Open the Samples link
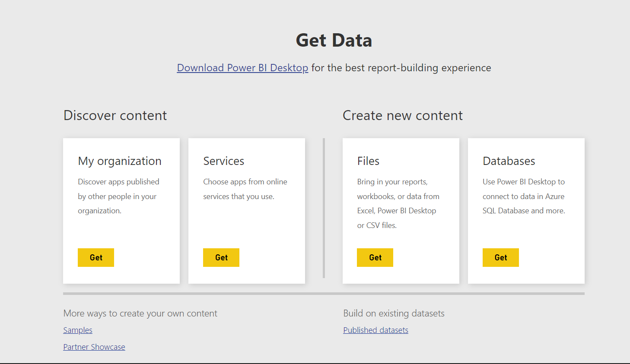This screenshot has height=364, width=630. [x=78, y=330]
